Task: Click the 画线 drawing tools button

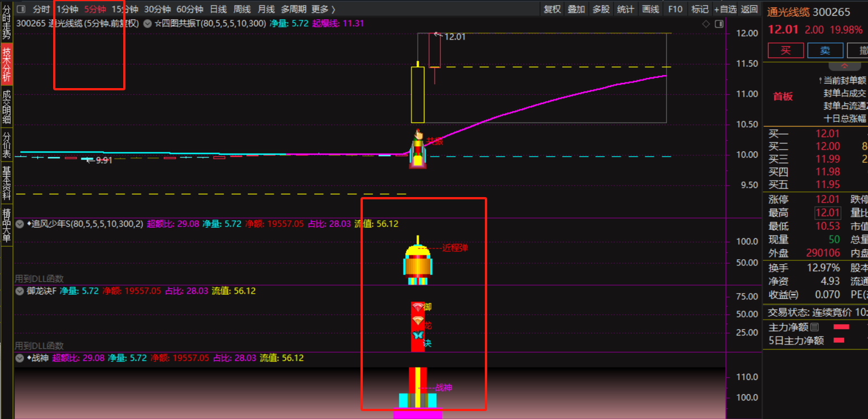Action: point(650,9)
